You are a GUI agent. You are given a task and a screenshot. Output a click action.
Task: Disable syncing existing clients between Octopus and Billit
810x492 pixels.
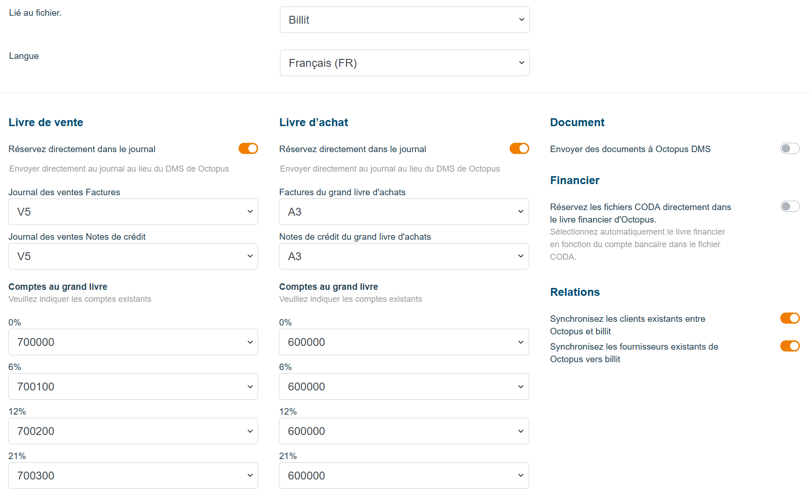coord(790,319)
